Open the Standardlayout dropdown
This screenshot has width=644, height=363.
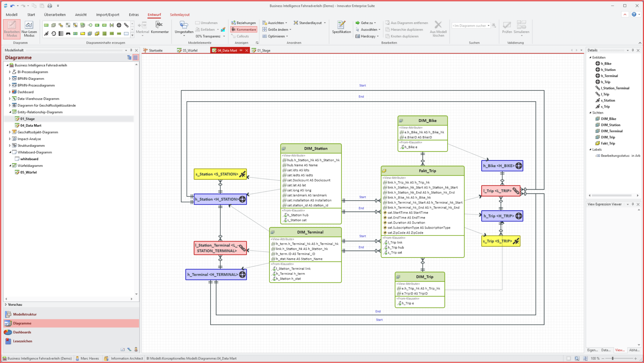click(x=325, y=23)
